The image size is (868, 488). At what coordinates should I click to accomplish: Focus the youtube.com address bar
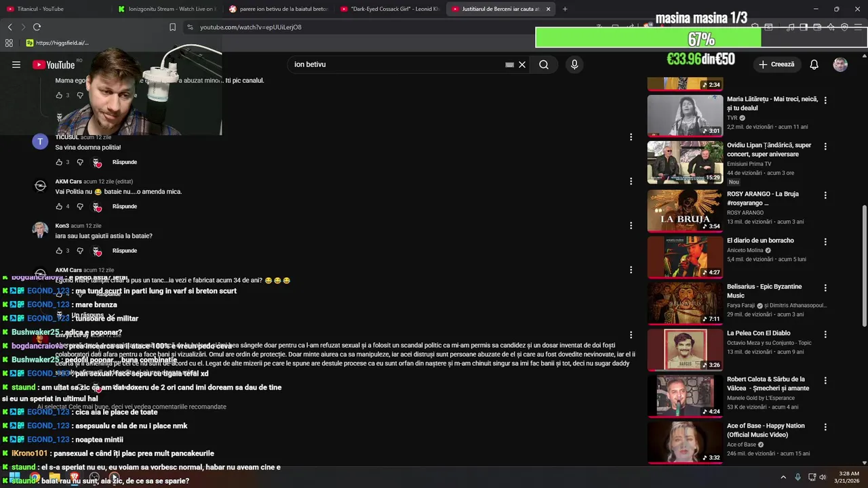tap(390, 27)
